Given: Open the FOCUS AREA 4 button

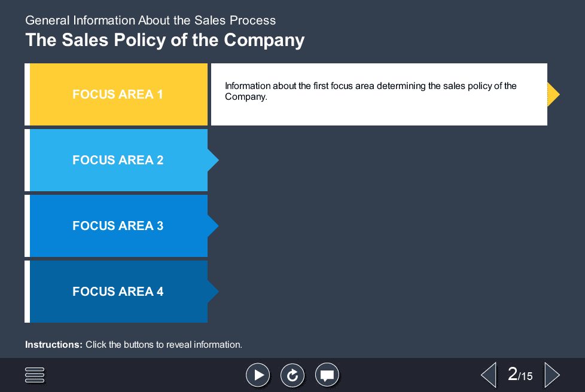Looking at the screenshot, I should [x=118, y=292].
